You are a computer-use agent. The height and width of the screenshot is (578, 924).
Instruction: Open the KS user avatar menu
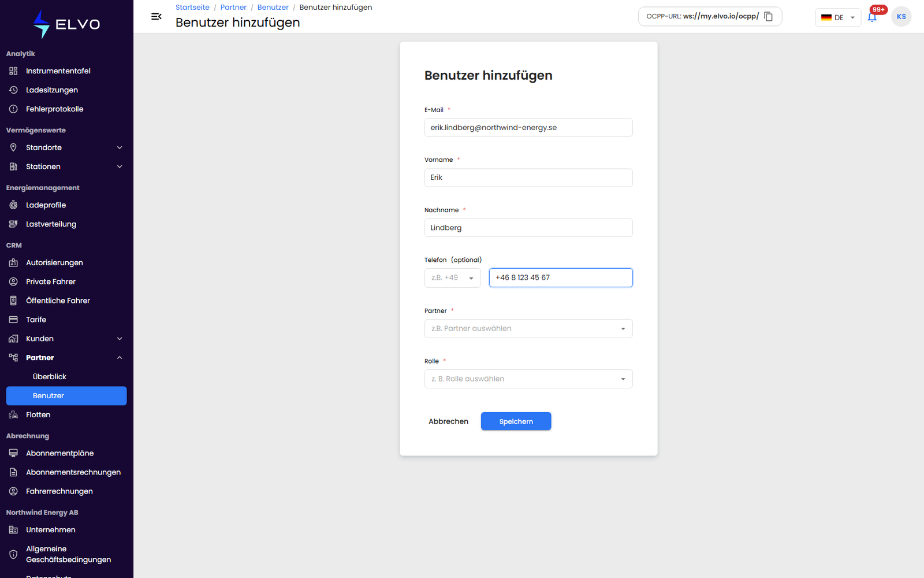(x=901, y=17)
